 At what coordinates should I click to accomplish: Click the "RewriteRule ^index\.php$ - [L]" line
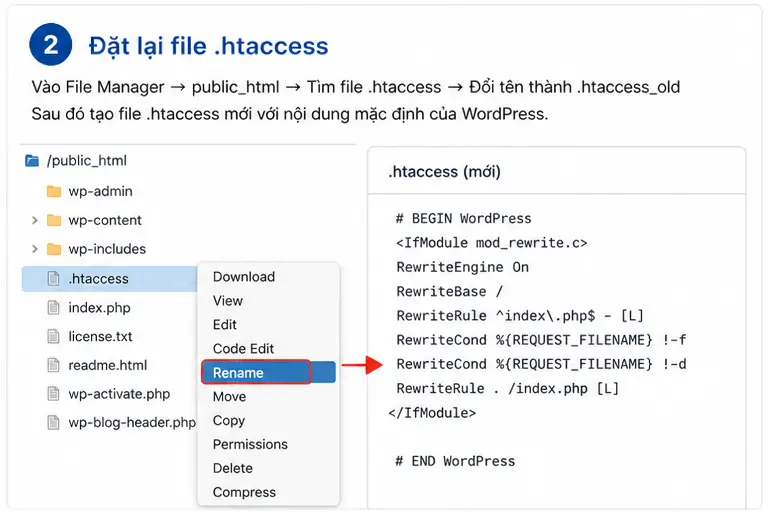520,316
